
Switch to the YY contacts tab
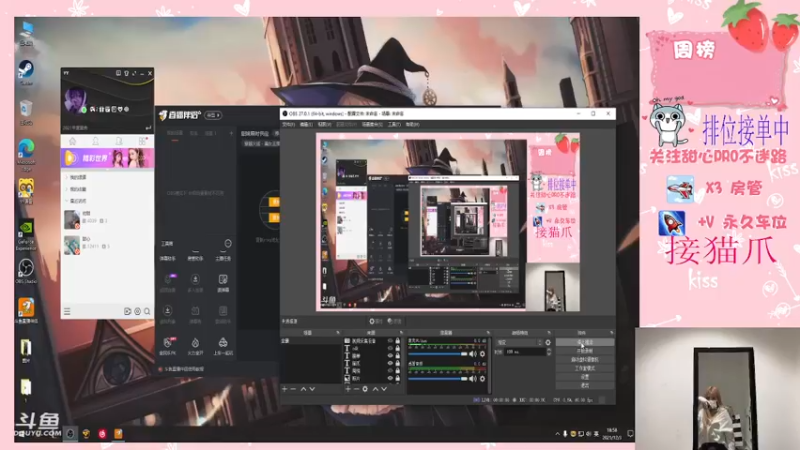[95, 141]
